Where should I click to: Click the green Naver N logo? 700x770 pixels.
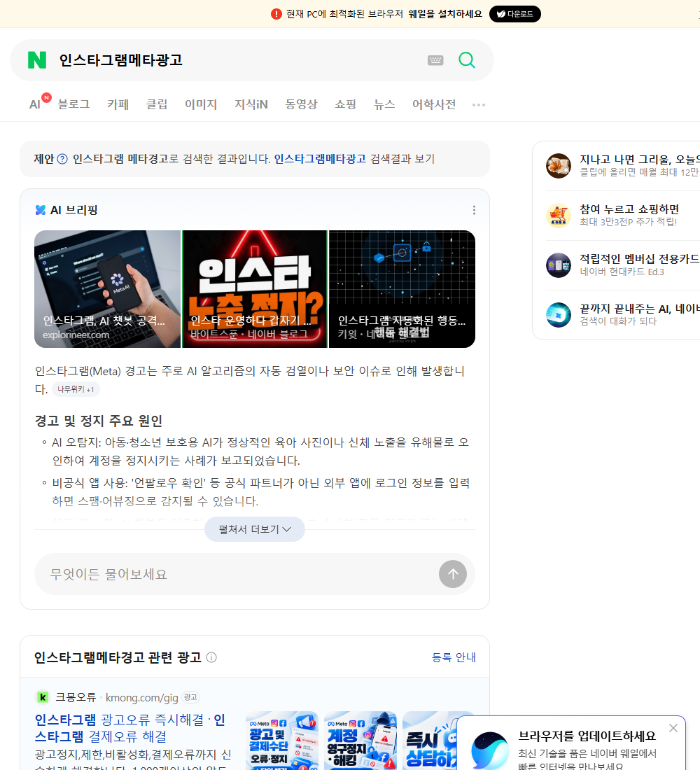click(x=37, y=60)
